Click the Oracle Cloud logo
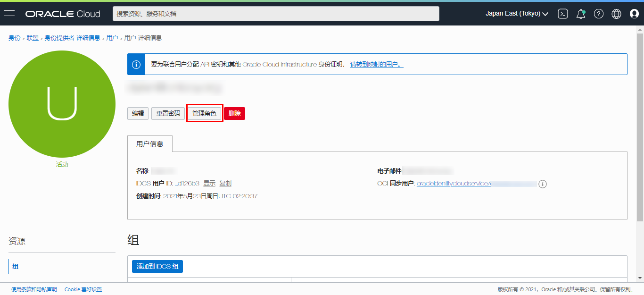The image size is (644, 295). pyautogui.click(x=63, y=14)
